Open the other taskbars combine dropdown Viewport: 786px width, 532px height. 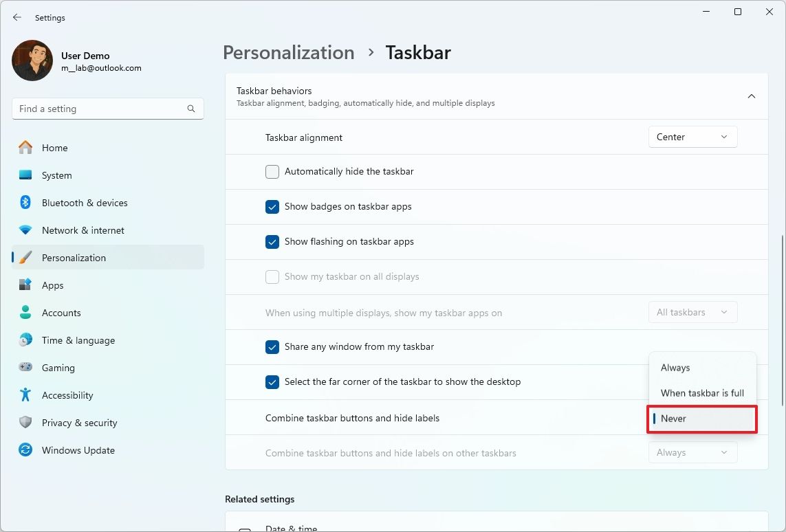[x=692, y=452]
